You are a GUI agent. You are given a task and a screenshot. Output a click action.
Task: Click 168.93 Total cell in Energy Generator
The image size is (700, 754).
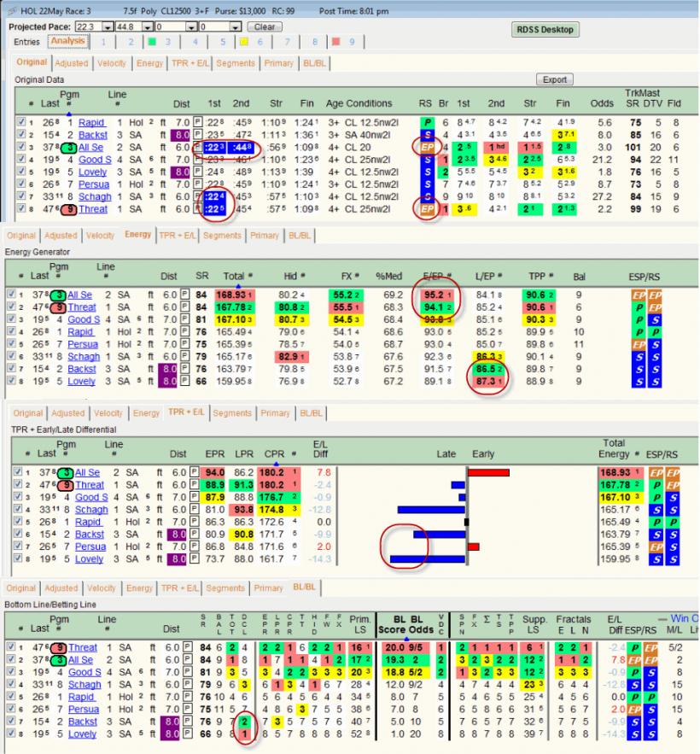235,295
